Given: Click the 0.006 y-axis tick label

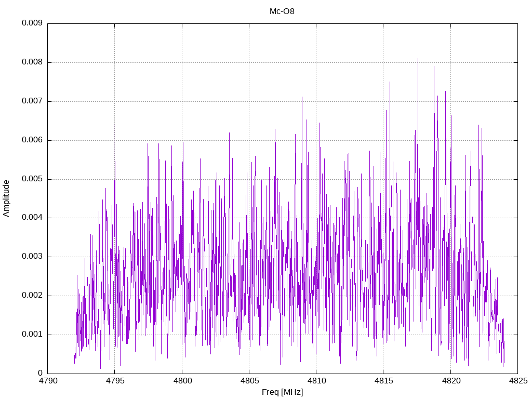Looking at the screenshot, I should (x=32, y=140).
